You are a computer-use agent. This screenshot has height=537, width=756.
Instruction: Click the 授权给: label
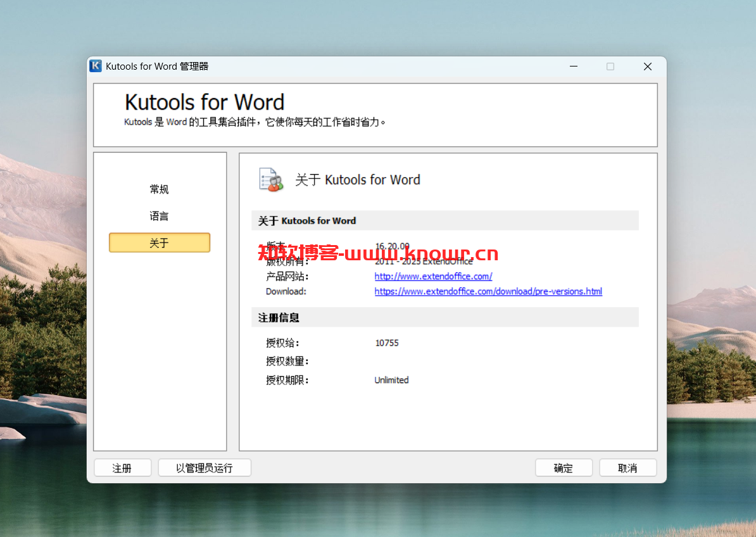pos(282,343)
